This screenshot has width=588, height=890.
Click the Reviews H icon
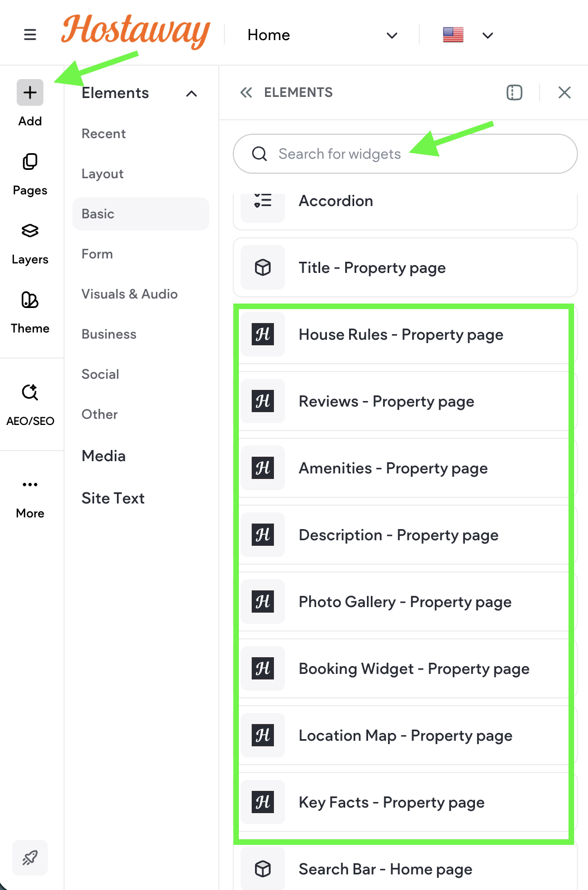pyautogui.click(x=263, y=401)
